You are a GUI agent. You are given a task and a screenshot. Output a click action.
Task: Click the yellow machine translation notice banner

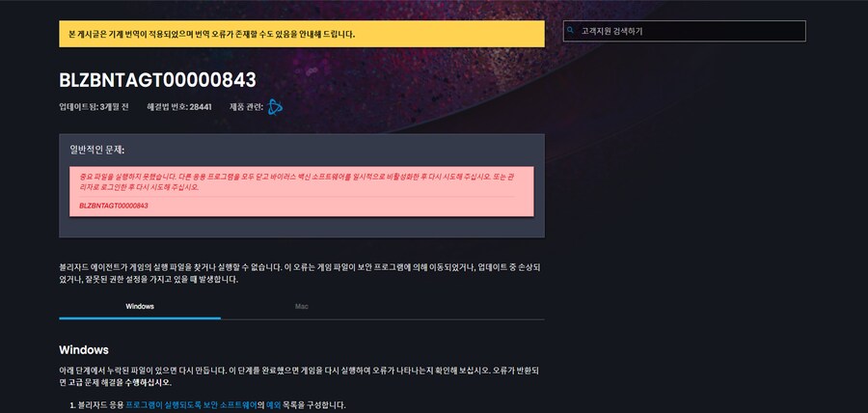click(302, 35)
